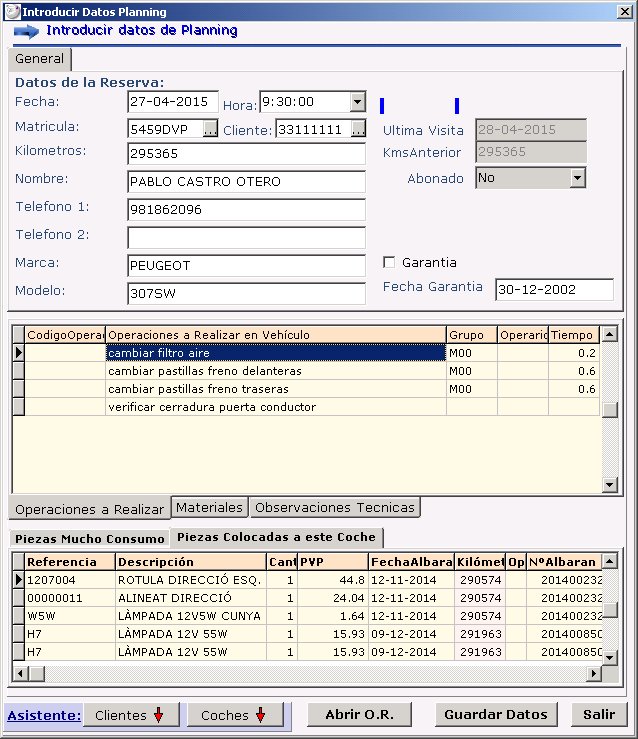This screenshot has width=638, height=739.
Task: Click the PVP value 24.04
Action: click(333, 598)
